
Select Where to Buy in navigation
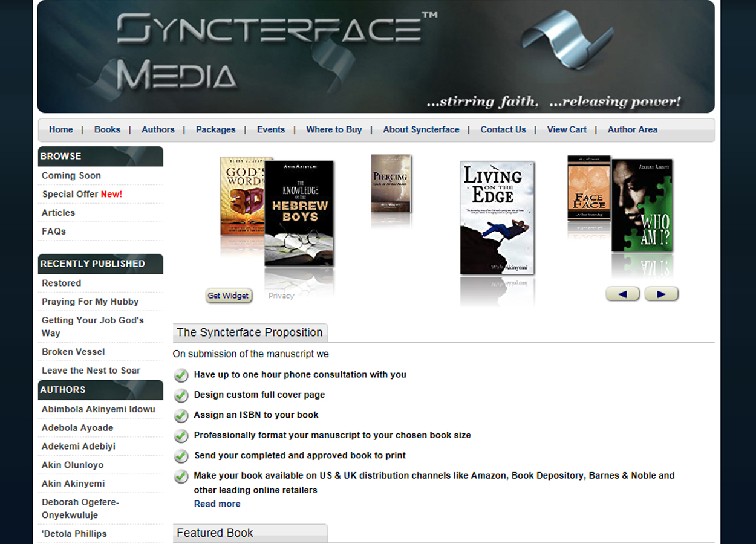[334, 129]
